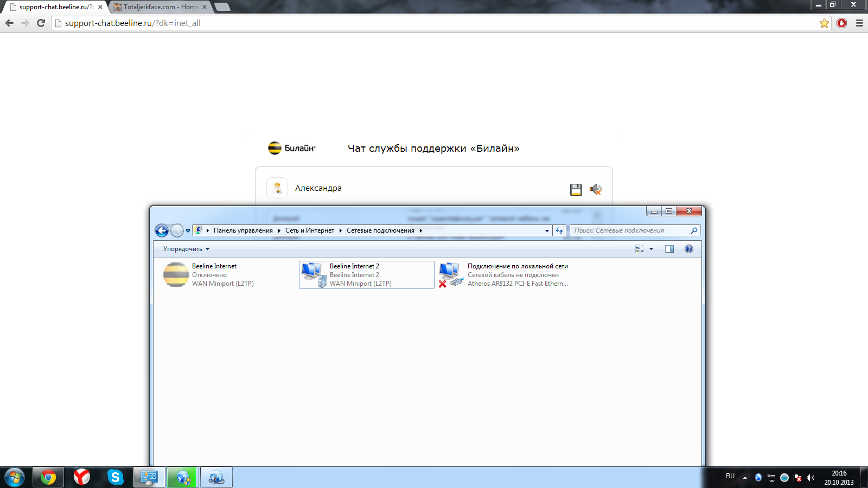
Task: Open Control Panel taskbar item
Action: coord(149,478)
